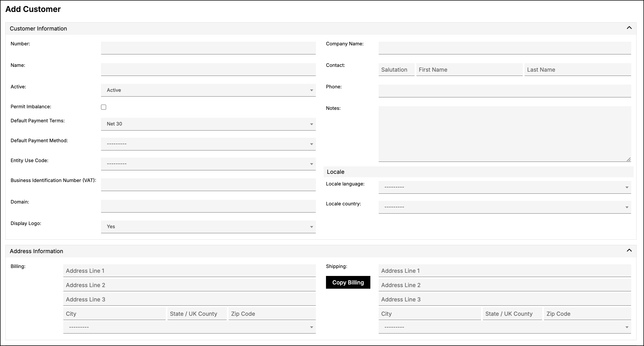The image size is (644, 346).
Task: Open the Active status dropdown
Action: coord(208,90)
